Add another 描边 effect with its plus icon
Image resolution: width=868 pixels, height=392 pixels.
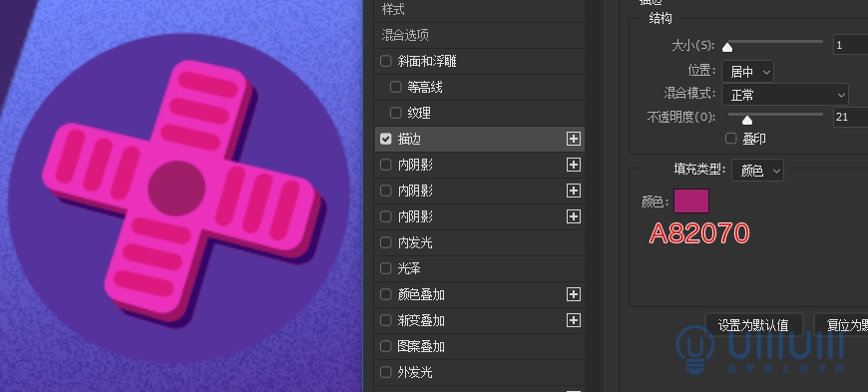coord(573,139)
